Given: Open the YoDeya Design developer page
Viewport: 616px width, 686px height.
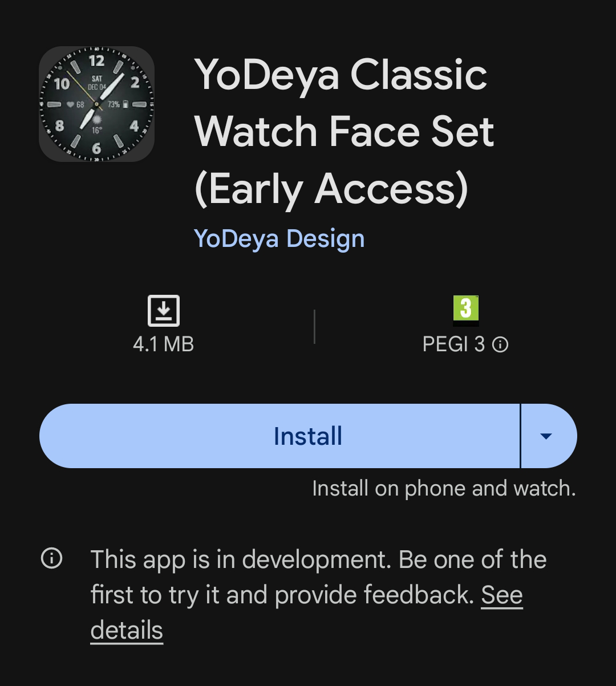Looking at the screenshot, I should tap(279, 238).
